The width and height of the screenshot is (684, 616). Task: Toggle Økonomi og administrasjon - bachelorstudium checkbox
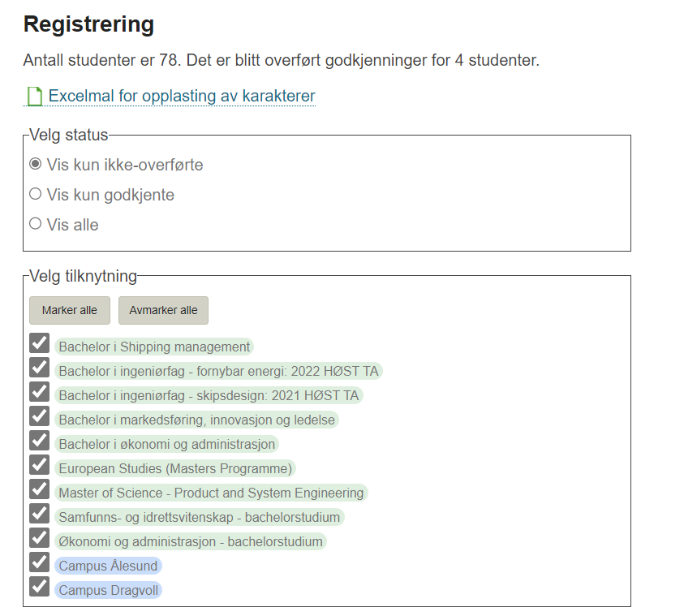point(39,538)
